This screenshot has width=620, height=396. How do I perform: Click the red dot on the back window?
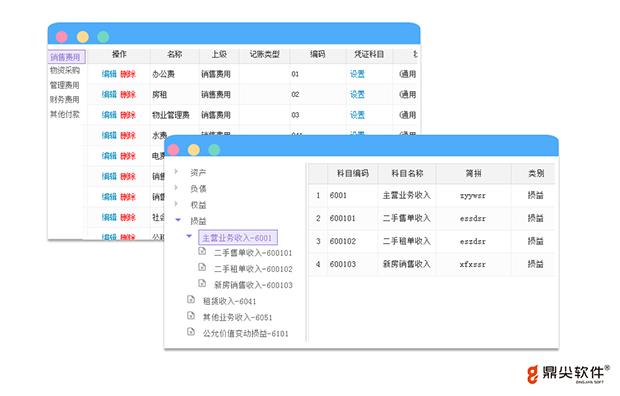tap(62, 37)
